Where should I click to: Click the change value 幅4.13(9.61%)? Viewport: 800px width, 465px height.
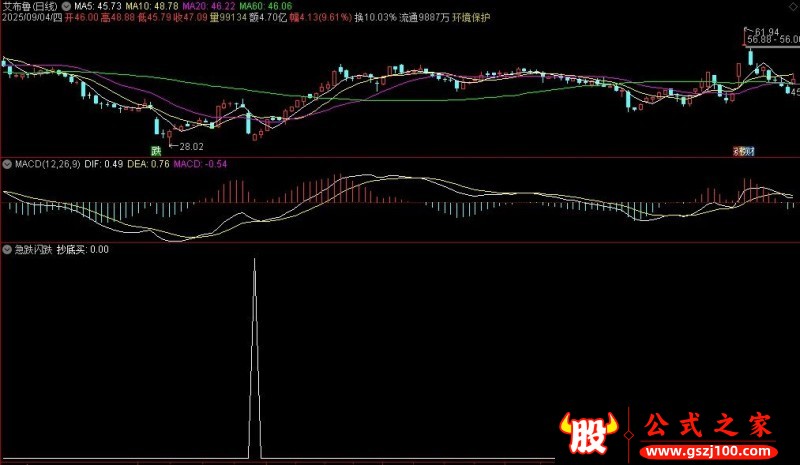pos(320,18)
